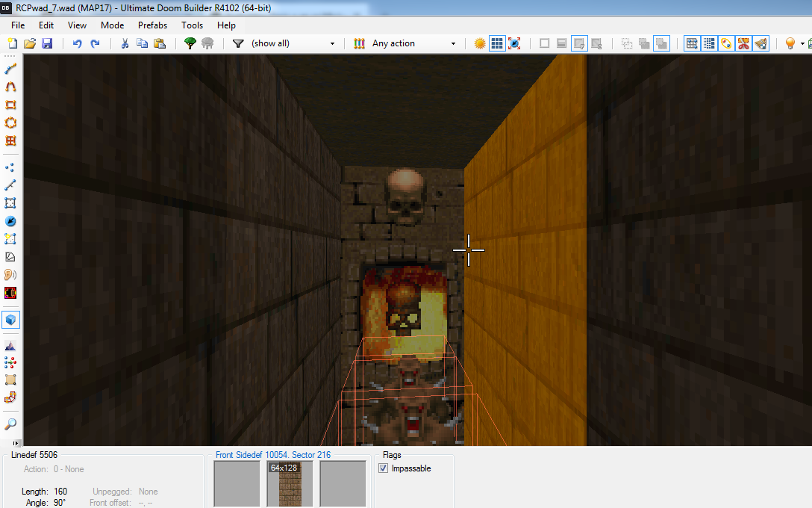Click the New Map icon
The width and height of the screenshot is (812, 508).
[x=13, y=43]
